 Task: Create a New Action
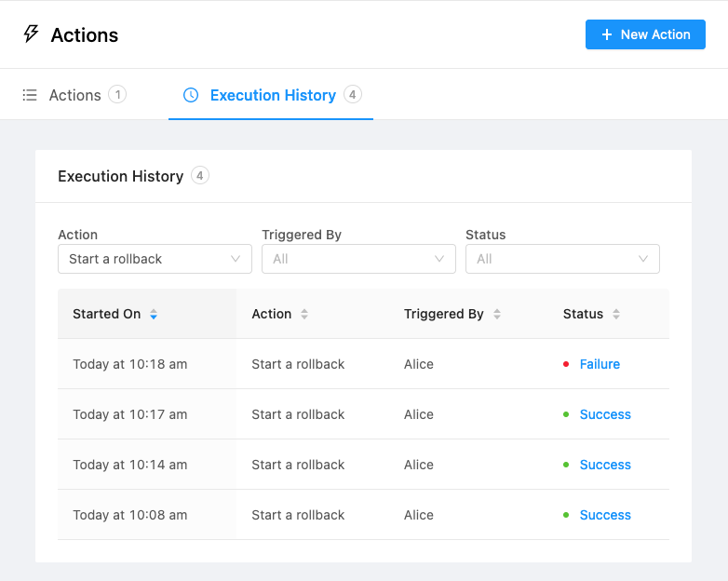point(645,34)
